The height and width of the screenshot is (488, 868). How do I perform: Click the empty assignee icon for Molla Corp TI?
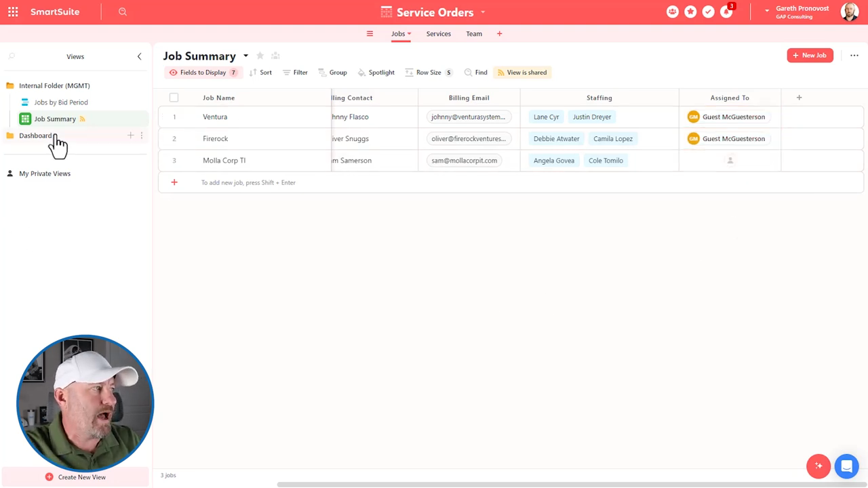coord(730,161)
